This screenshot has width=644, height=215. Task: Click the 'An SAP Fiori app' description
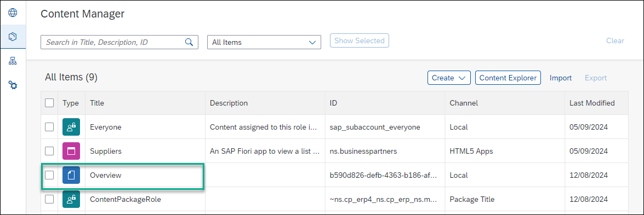point(265,151)
